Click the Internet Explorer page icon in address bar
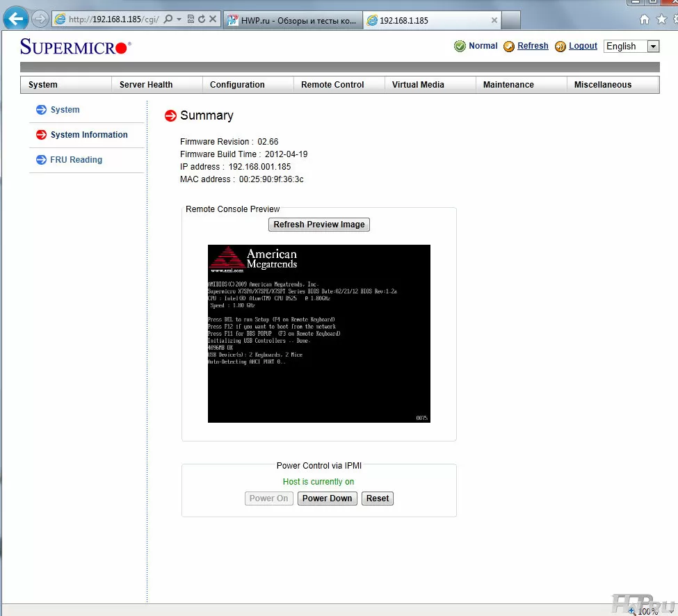 [60, 19]
